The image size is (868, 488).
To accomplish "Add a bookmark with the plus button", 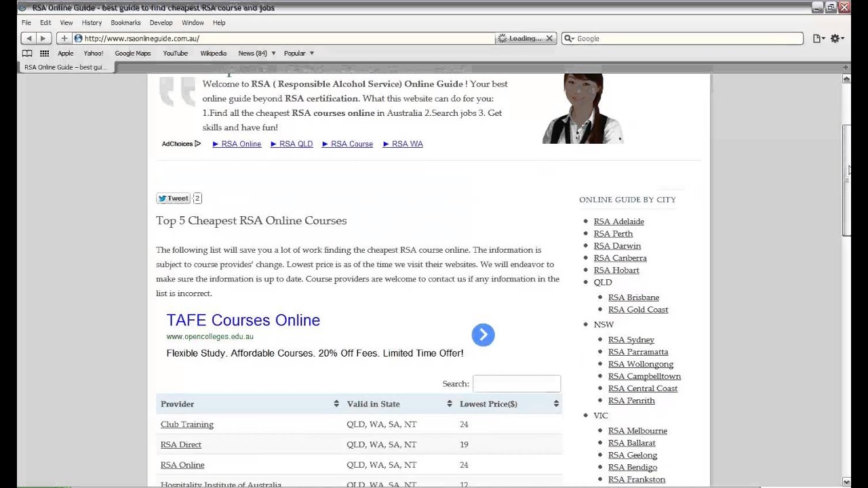I will [64, 39].
